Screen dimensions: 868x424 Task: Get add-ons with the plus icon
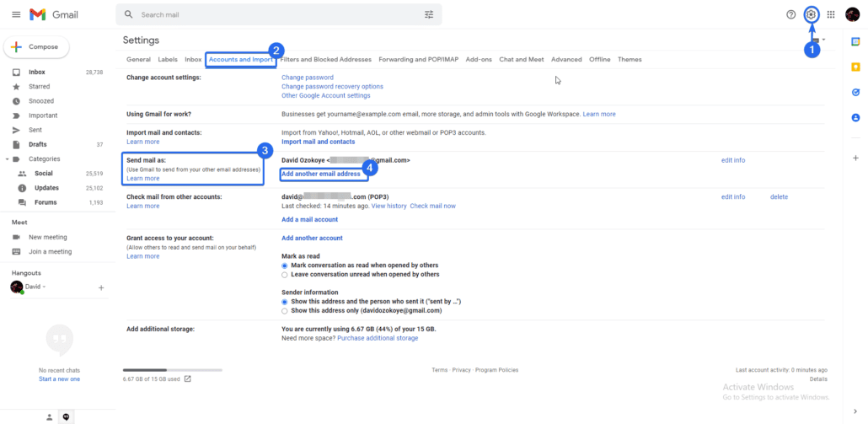(856, 158)
